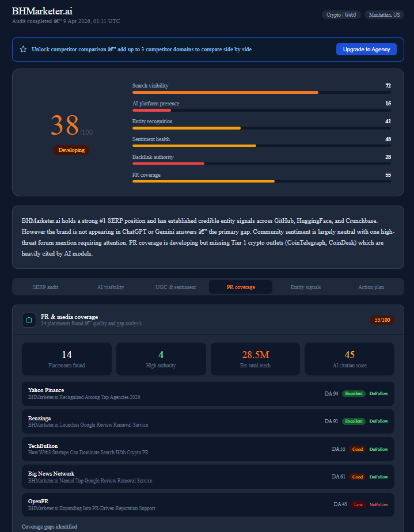Click Excellent badge on Yahoo Finance row
The width and height of the screenshot is (414, 532).
tap(354, 394)
